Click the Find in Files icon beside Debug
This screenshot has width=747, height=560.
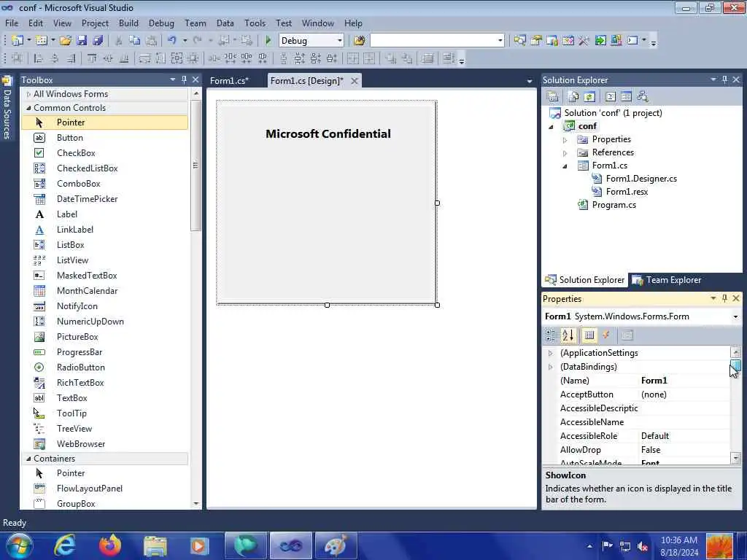(360, 41)
